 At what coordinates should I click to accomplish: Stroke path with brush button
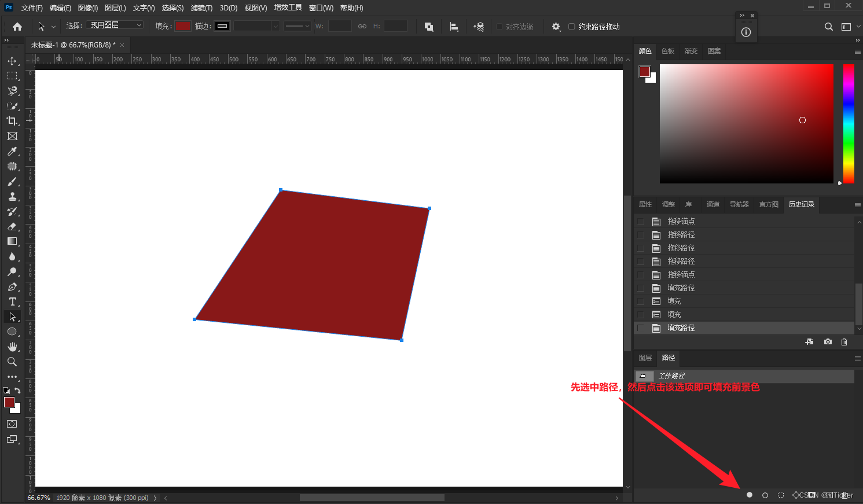[x=765, y=495]
